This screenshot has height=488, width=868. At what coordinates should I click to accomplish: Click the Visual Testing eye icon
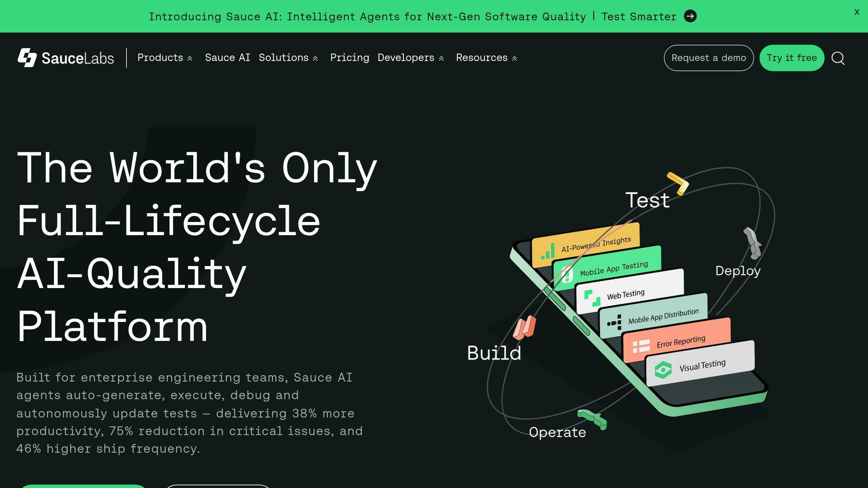pos(663,370)
